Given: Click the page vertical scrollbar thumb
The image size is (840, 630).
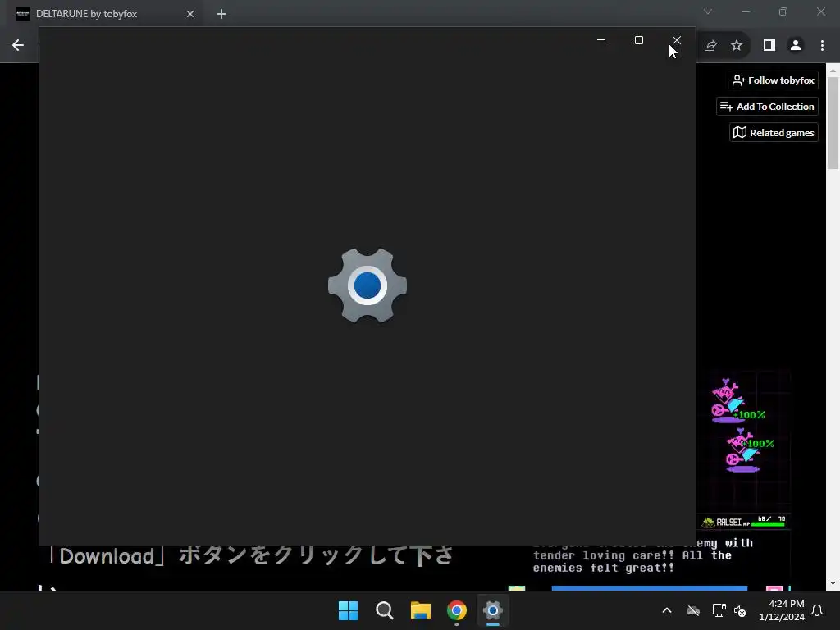Looking at the screenshot, I should click(833, 123).
